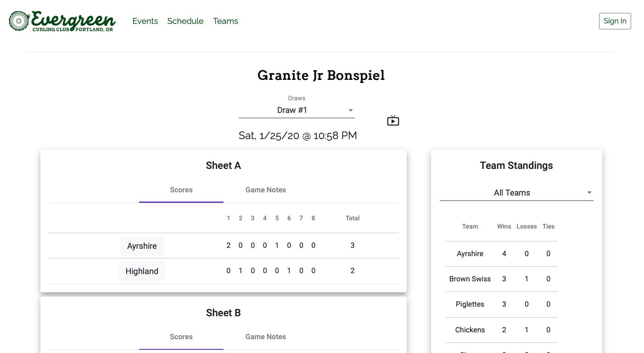The image size is (644, 353).
Task: Click the All Teams dropdown arrow
Action: tap(589, 193)
